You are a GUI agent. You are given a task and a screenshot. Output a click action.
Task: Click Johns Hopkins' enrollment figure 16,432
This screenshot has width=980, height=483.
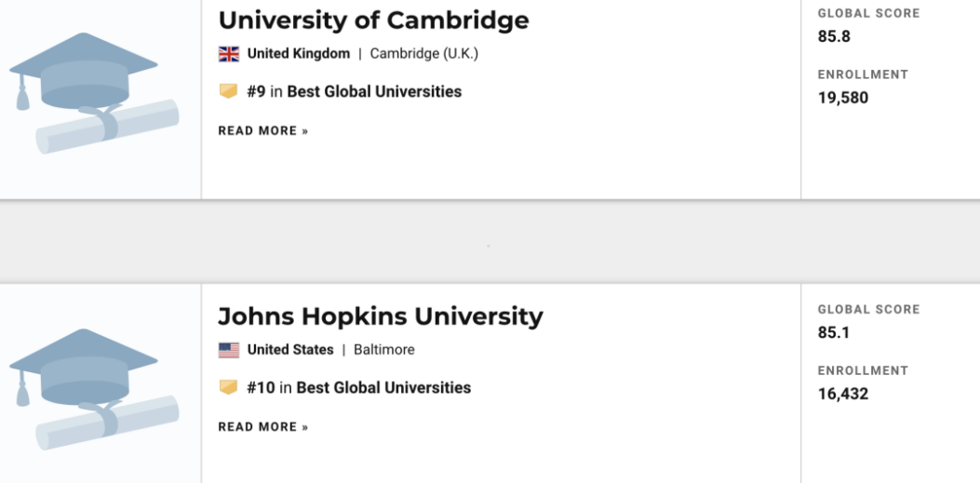tap(843, 394)
